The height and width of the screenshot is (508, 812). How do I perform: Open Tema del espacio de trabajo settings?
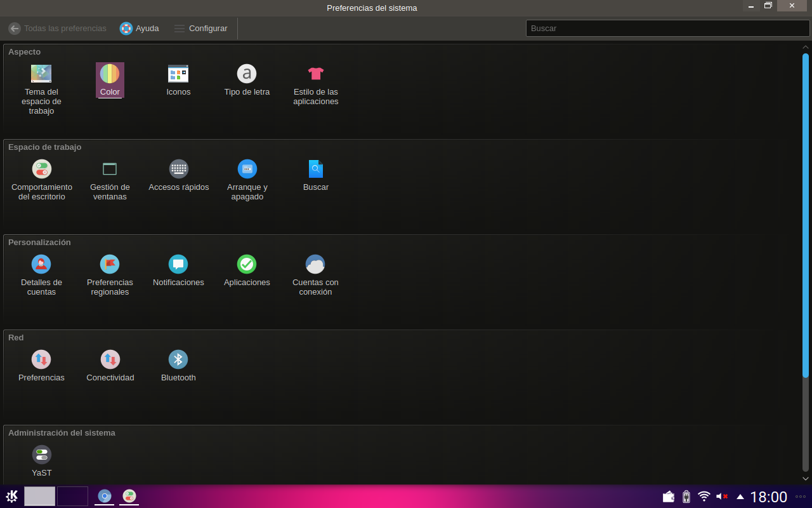point(41,90)
